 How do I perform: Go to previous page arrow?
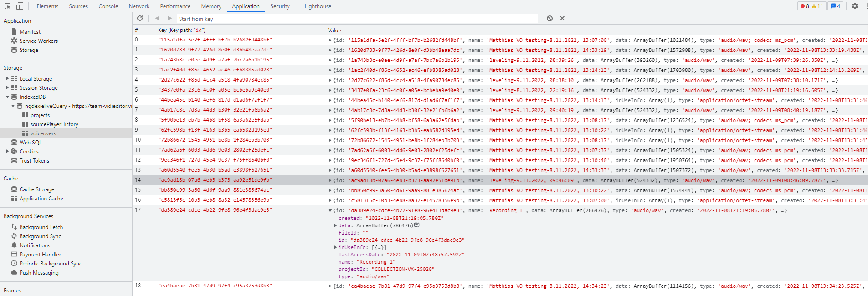click(x=157, y=18)
